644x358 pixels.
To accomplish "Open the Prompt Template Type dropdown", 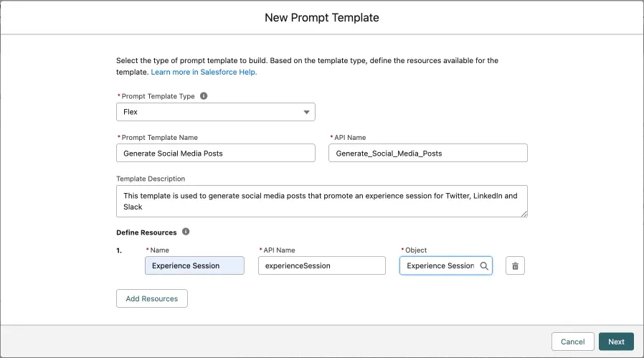I will click(216, 112).
